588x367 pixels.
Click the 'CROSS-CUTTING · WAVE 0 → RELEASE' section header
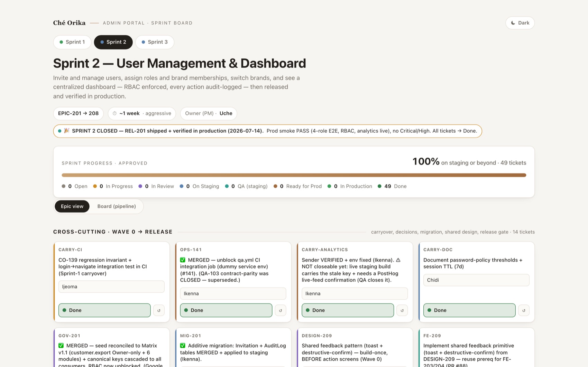113,232
